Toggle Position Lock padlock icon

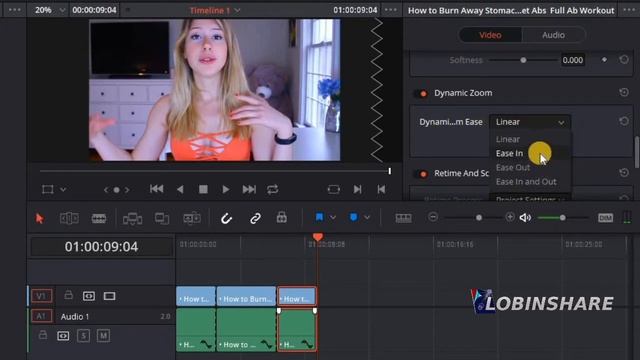coord(282,218)
